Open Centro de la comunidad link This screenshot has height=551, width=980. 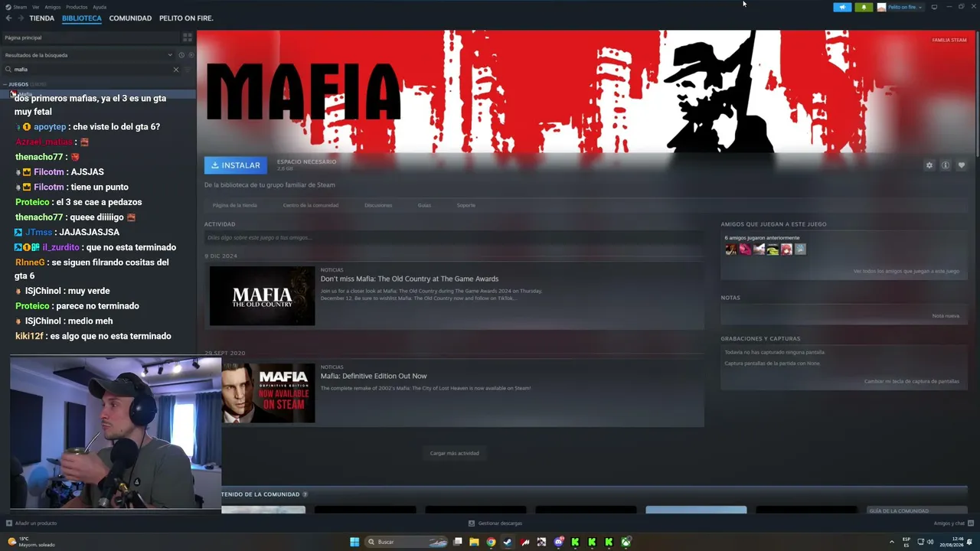point(310,205)
